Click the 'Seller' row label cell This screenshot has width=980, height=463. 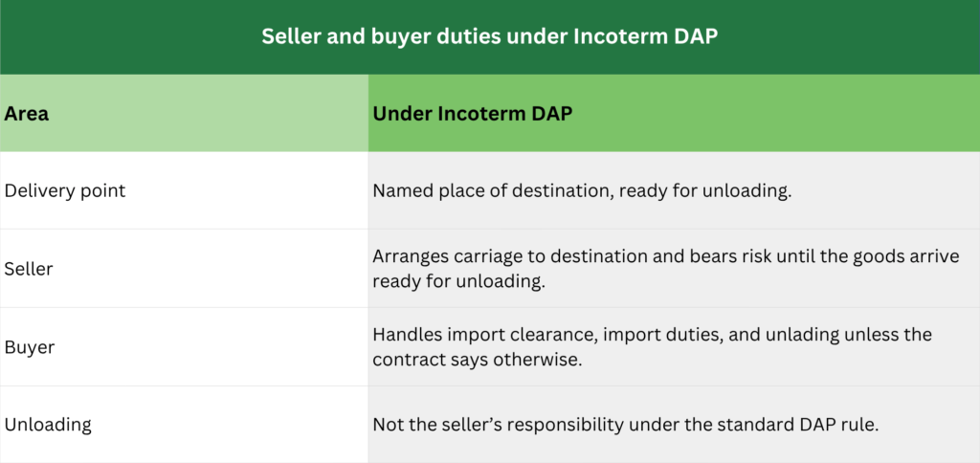click(184, 269)
